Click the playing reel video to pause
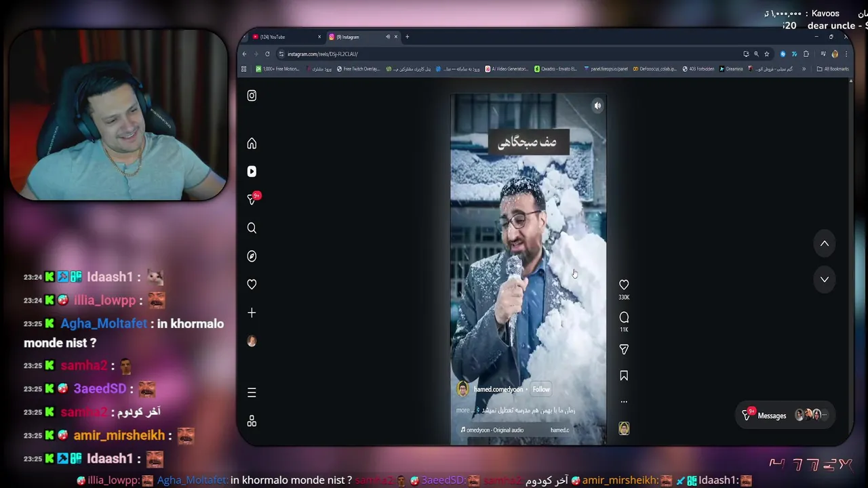 click(x=528, y=270)
